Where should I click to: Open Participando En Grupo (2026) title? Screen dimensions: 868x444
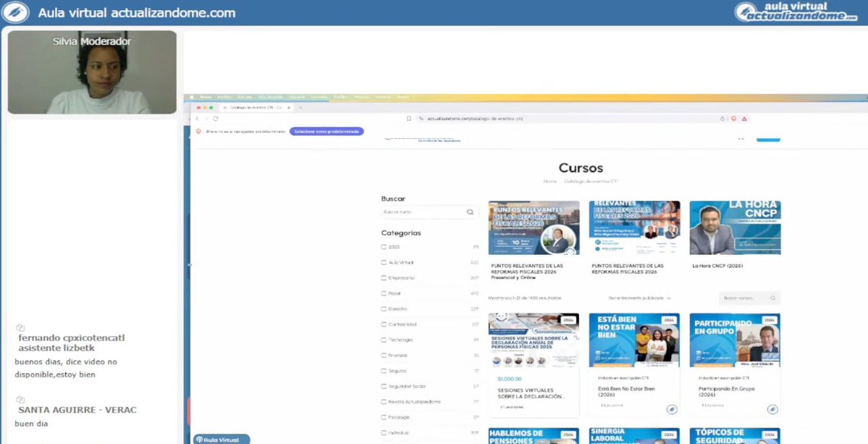coord(726,391)
